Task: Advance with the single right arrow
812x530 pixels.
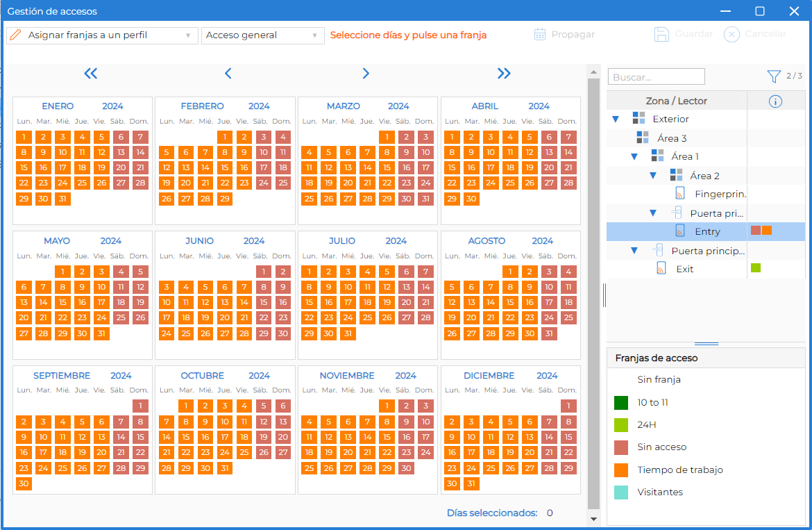Action: [366, 74]
